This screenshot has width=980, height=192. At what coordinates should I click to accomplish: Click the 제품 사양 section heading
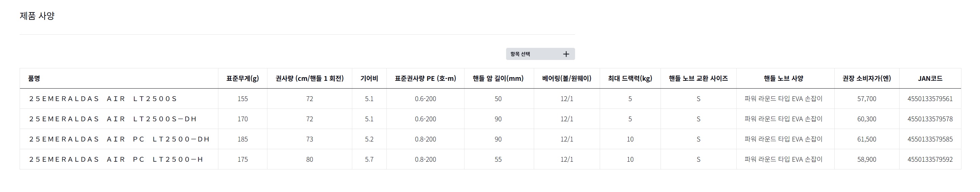point(37,16)
